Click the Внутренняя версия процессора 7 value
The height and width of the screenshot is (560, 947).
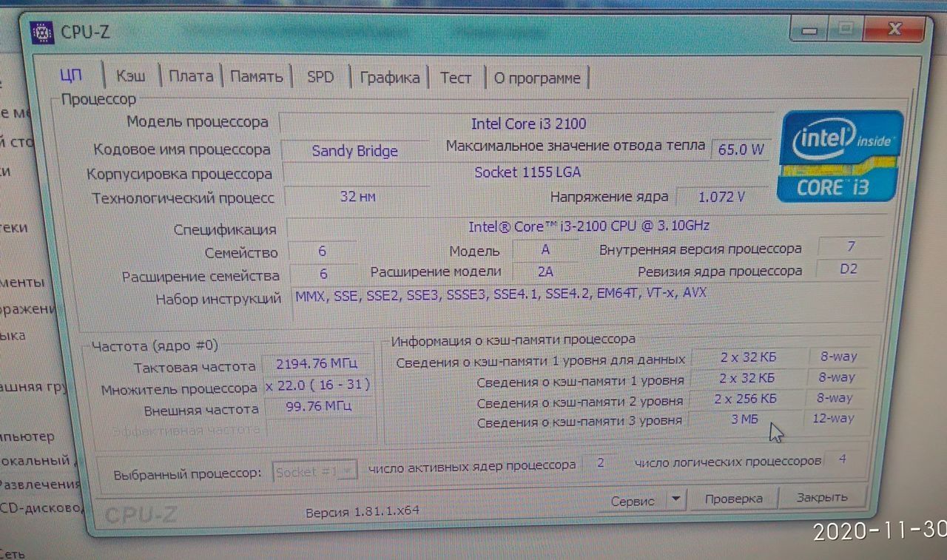tap(852, 246)
